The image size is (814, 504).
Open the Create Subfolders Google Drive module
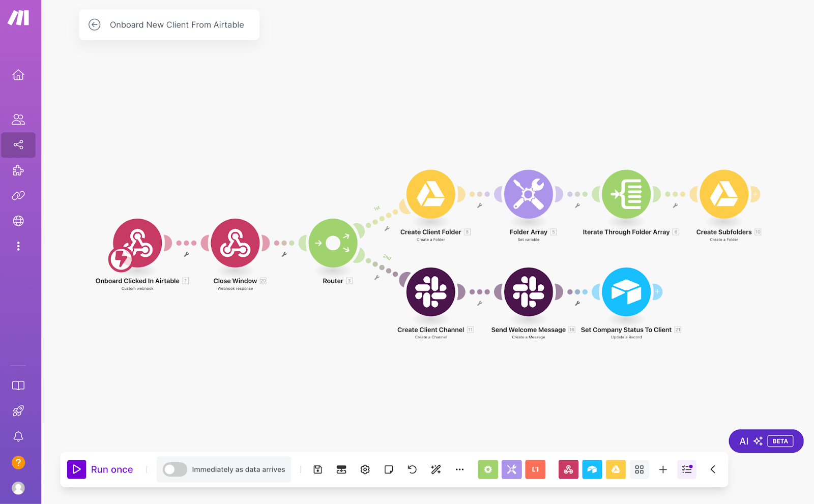(x=724, y=194)
